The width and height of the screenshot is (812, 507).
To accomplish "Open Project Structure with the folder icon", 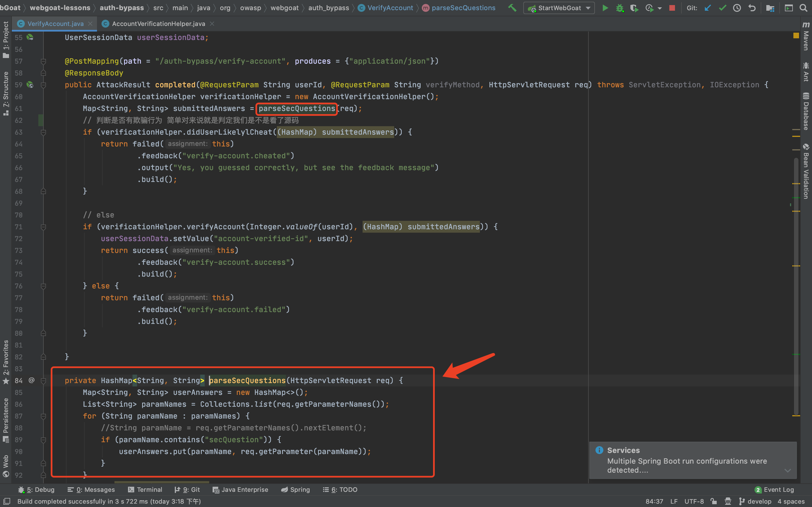I will 770,8.
